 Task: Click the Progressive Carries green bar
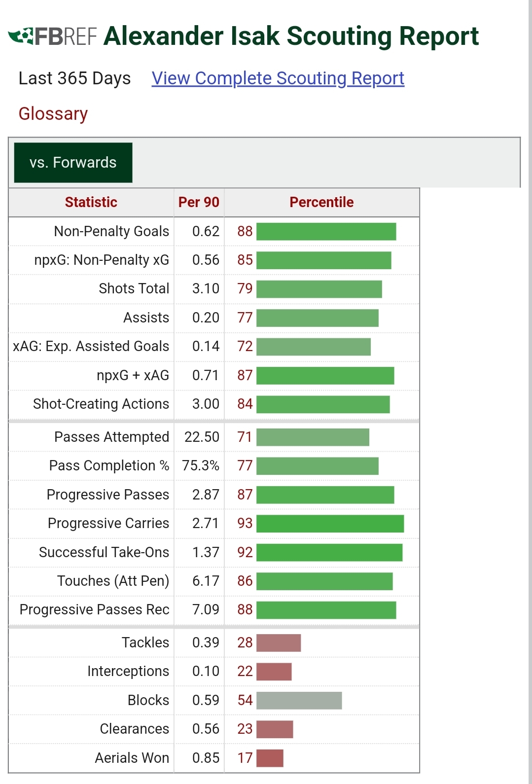coord(330,524)
